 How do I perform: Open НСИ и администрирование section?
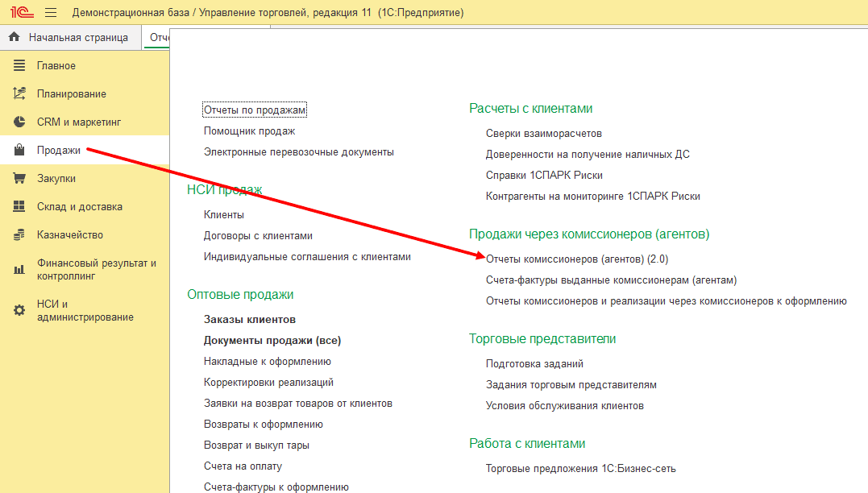85,310
